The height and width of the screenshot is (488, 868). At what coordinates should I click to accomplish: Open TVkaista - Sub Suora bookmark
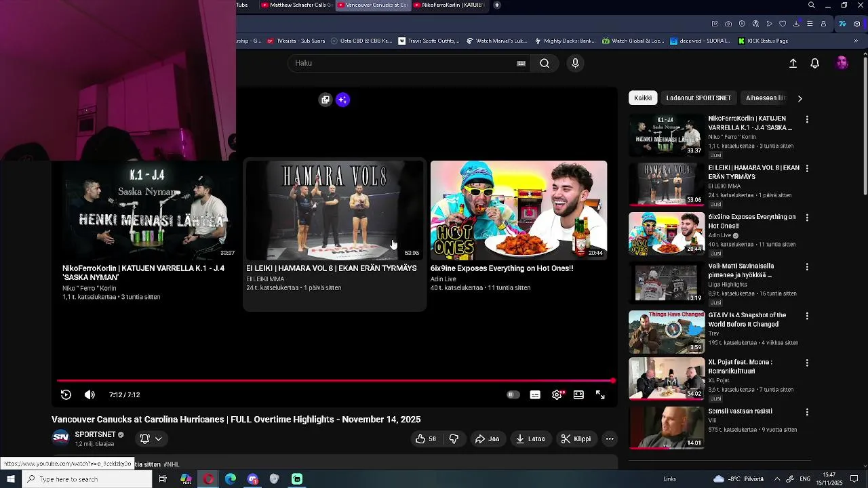click(295, 41)
